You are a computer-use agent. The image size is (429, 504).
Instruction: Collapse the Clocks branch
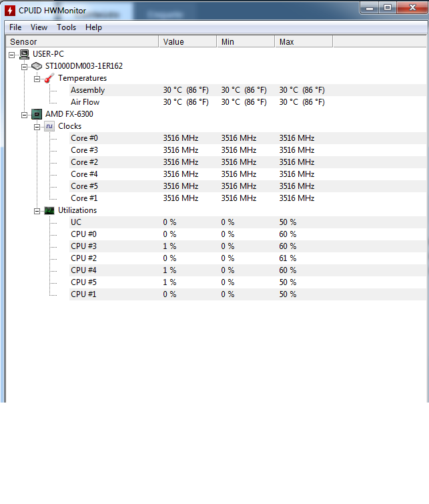click(x=37, y=127)
